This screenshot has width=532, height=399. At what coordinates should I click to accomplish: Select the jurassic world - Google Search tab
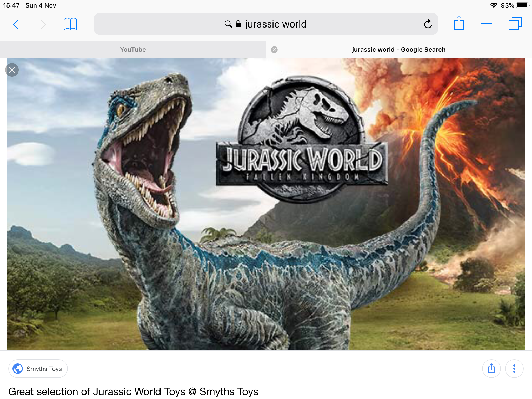pyautogui.click(x=399, y=50)
